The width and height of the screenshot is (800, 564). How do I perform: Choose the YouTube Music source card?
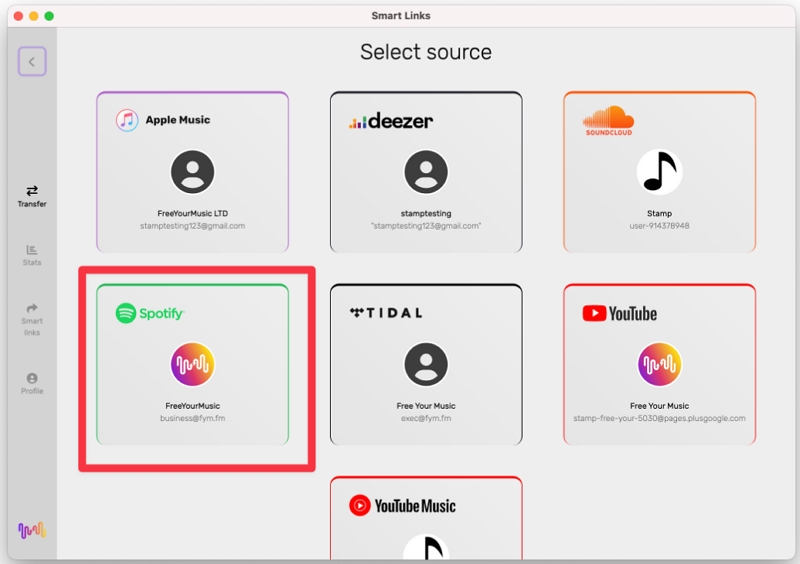[x=426, y=518]
